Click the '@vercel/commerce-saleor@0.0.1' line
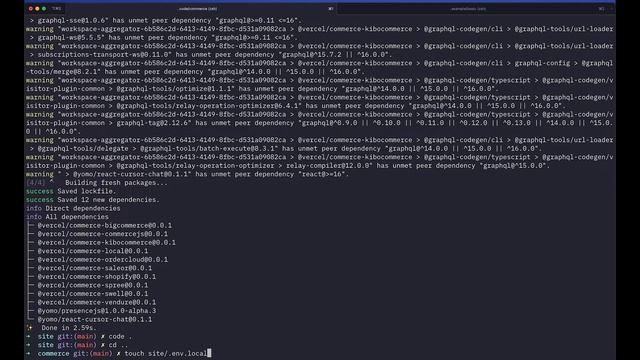This screenshot has width=640, height=360. 95,268
